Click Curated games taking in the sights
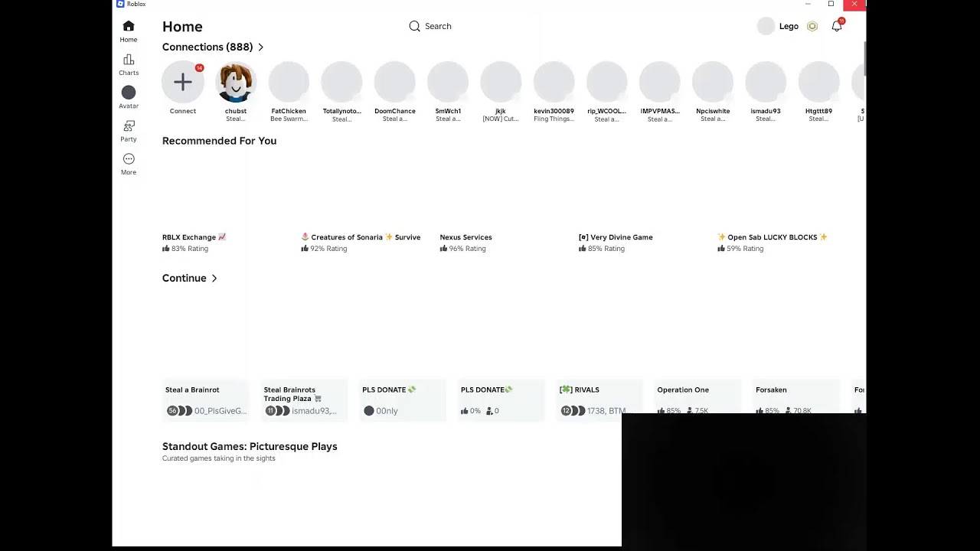 (x=219, y=458)
